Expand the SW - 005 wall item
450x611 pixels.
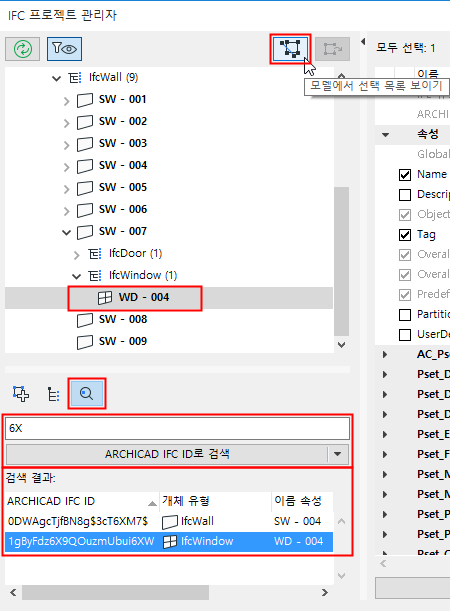(x=66, y=189)
